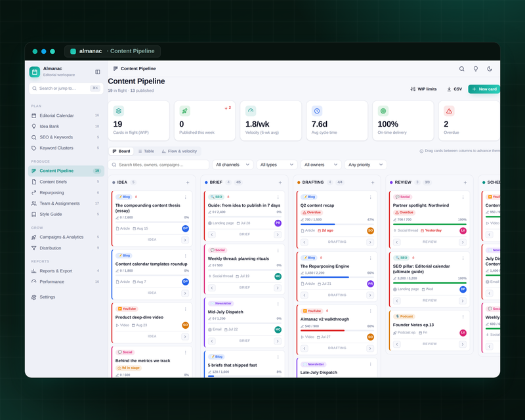Image resolution: width=525 pixels, height=420 pixels.
Task: Advance compounding content thesis card forward
Action: (x=185, y=240)
